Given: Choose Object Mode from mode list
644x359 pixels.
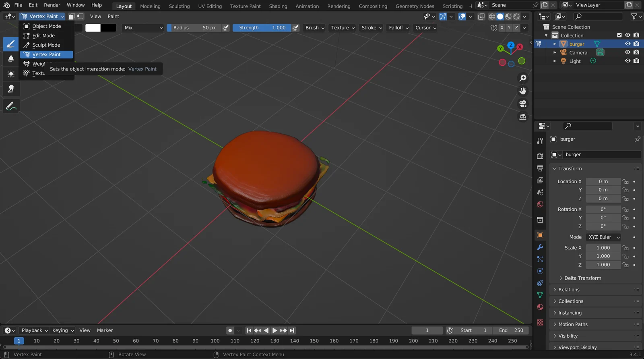Looking at the screenshot, I should click(47, 26).
